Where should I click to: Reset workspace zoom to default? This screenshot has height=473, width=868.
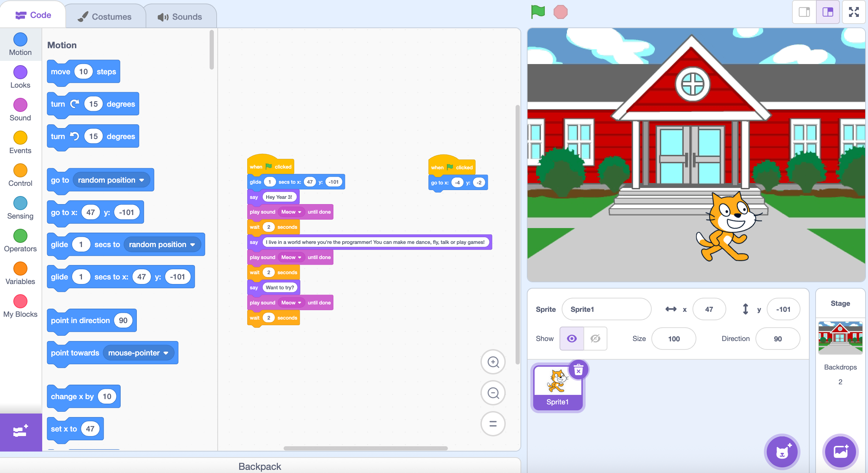(x=493, y=424)
